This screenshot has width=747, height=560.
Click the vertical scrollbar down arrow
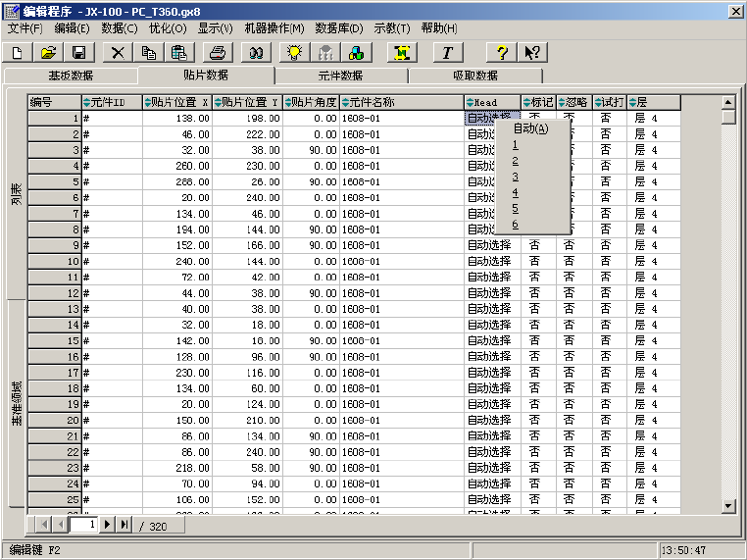[x=728, y=506]
